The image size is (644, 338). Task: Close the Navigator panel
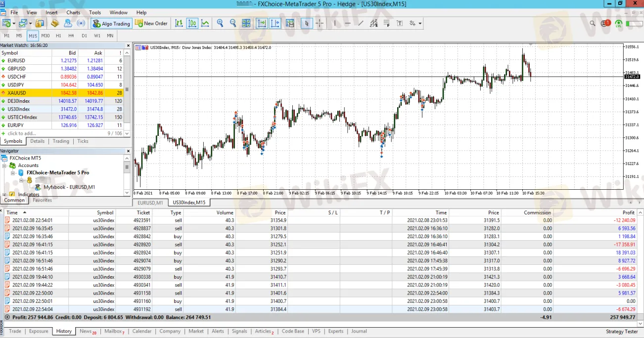pos(127,151)
